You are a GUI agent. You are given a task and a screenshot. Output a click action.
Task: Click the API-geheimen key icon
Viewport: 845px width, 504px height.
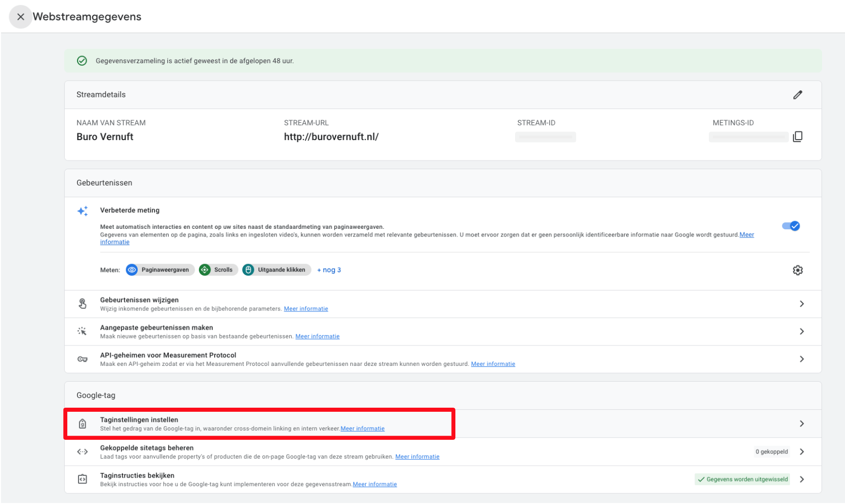coord(83,359)
